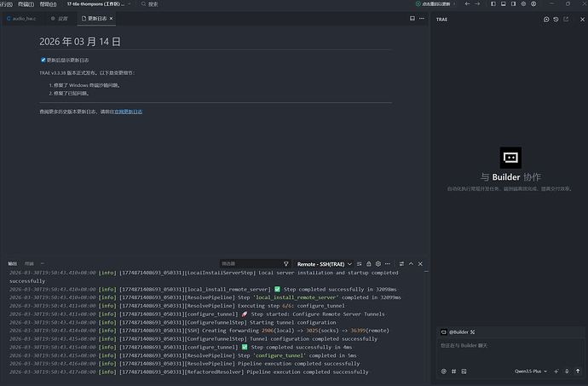Insert # context reference in chat

pyautogui.click(x=453, y=372)
